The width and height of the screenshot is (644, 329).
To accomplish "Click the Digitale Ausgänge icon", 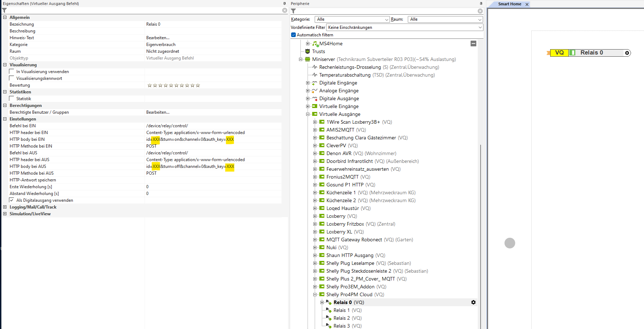I will click(315, 98).
